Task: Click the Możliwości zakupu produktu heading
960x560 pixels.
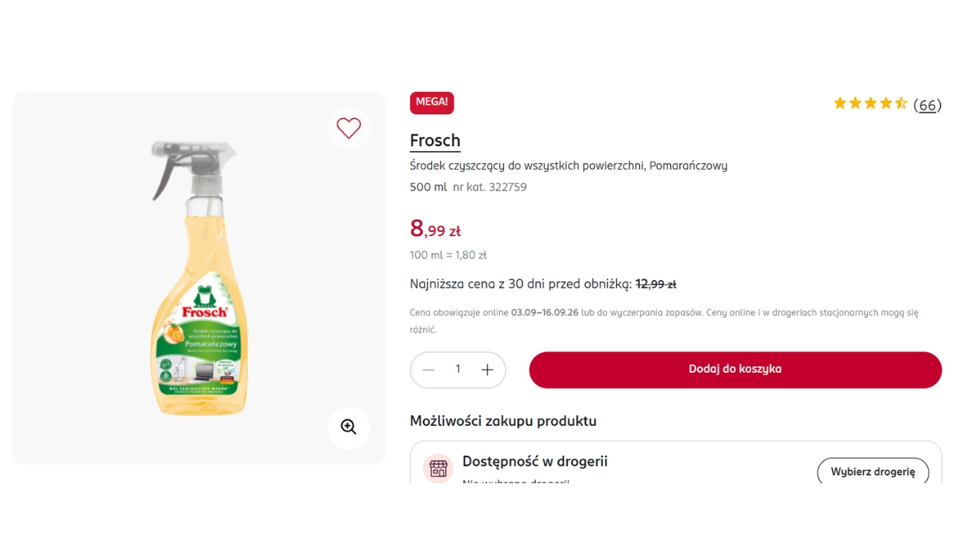Action: [503, 421]
